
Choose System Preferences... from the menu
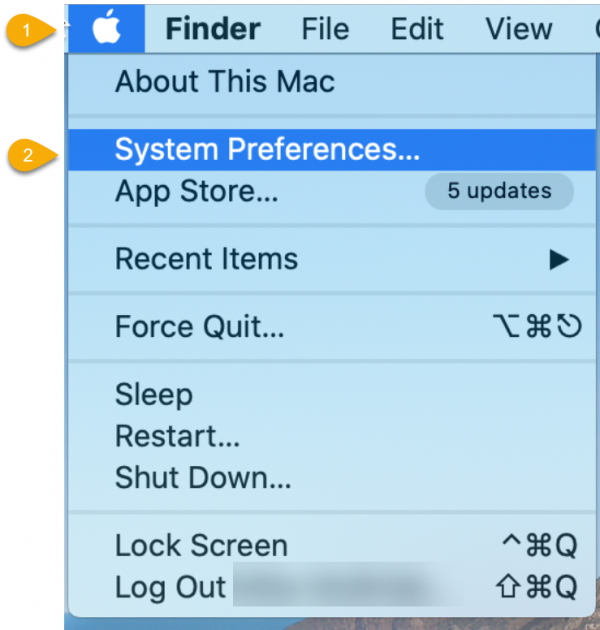[x=267, y=149]
